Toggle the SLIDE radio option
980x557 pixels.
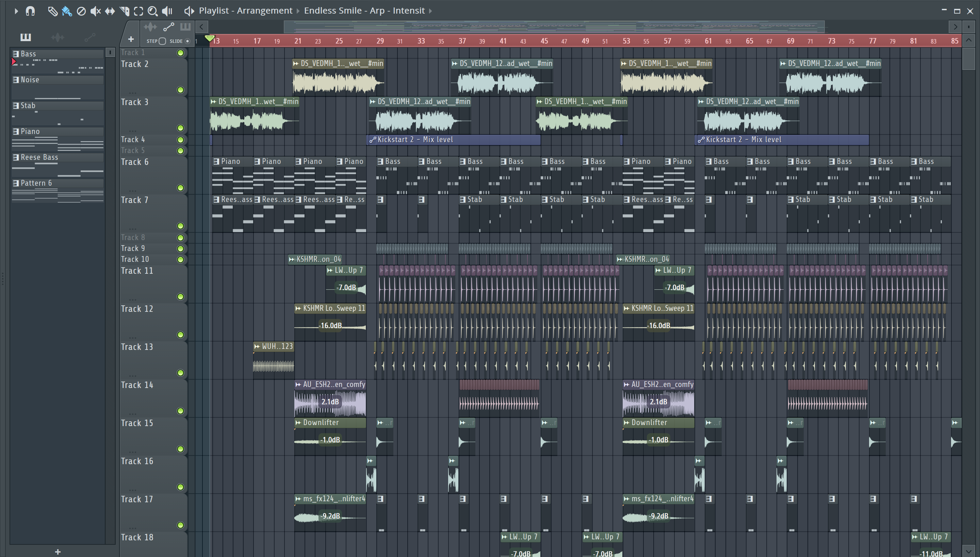point(187,41)
